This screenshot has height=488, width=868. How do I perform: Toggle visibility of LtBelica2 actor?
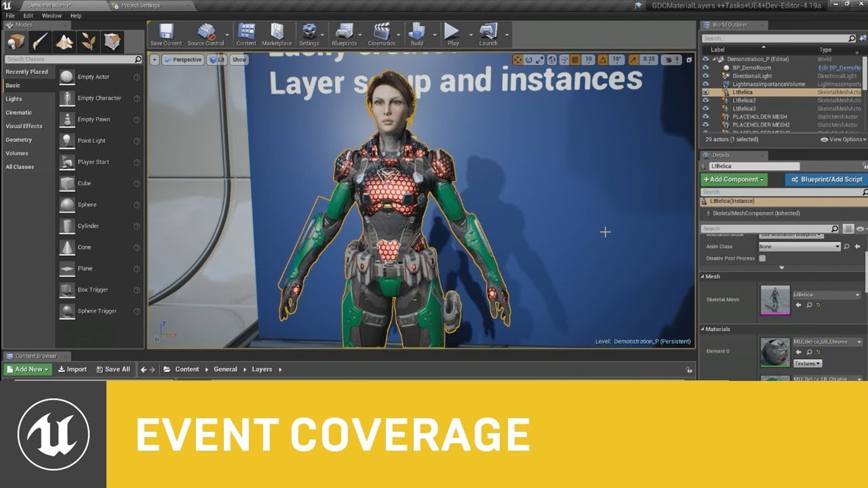705,100
